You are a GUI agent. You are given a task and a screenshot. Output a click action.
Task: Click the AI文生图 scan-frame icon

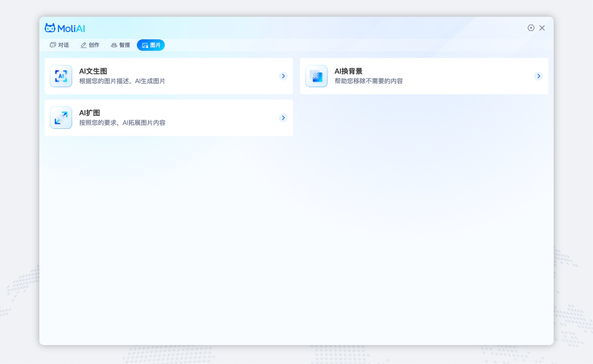pos(61,76)
